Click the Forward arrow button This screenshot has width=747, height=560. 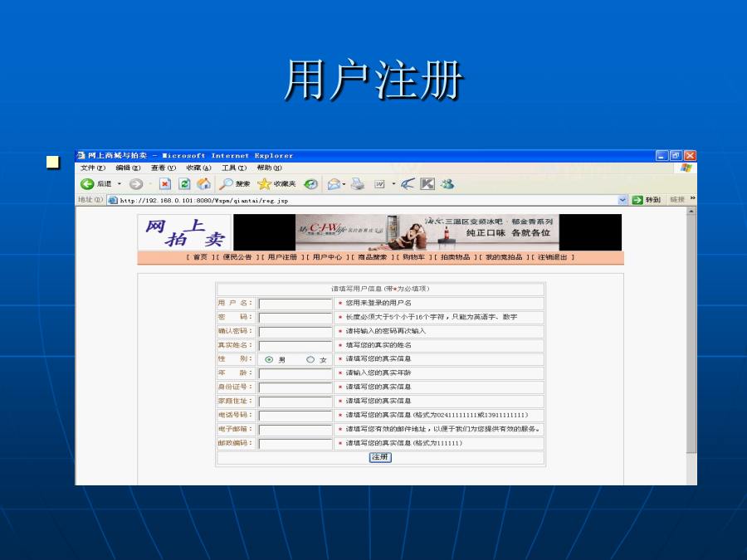pos(136,184)
